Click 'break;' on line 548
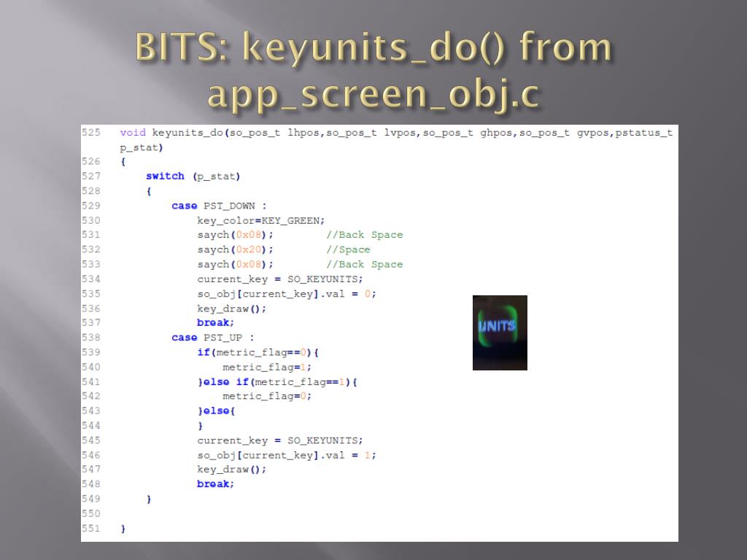Image resolution: width=747 pixels, height=560 pixels. point(216,484)
